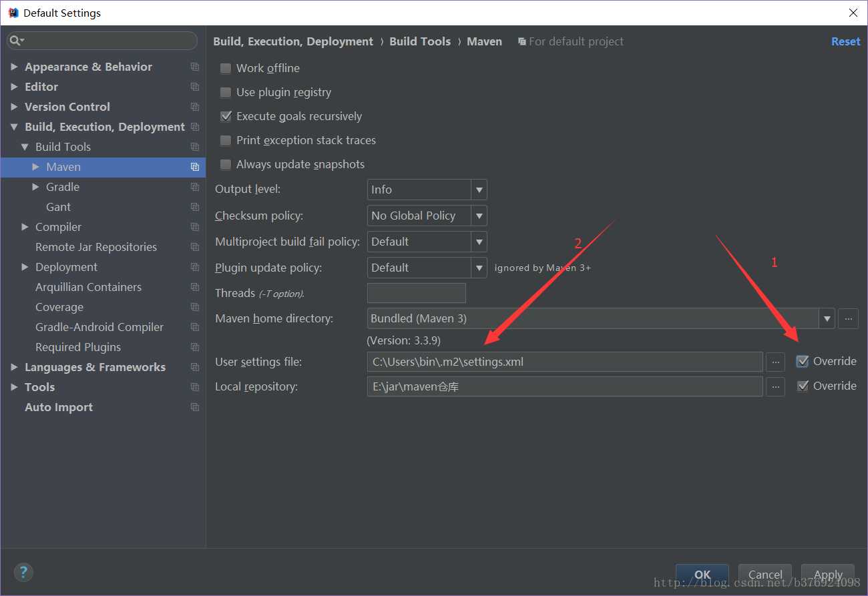The image size is (868, 596).
Task: Open Arquillian Containers settings
Action: (88, 287)
